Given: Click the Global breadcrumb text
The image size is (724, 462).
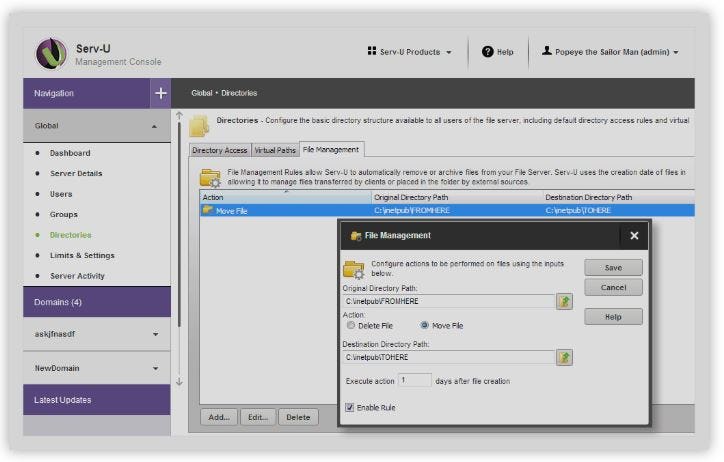Looking at the screenshot, I should pos(202,93).
